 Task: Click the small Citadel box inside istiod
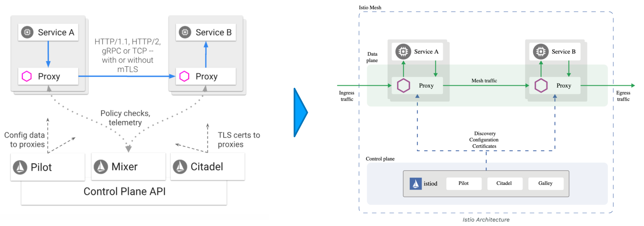[504, 183]
